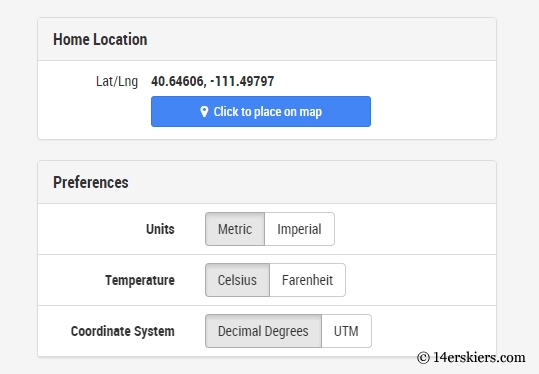539x374 pixels.
Task: Click the Home Location panel heading
Action: point(100,39)
